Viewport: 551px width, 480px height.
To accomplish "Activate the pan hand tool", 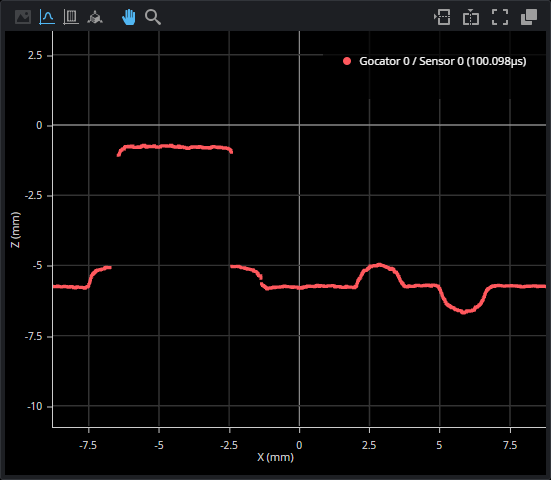I will point(129,17).
